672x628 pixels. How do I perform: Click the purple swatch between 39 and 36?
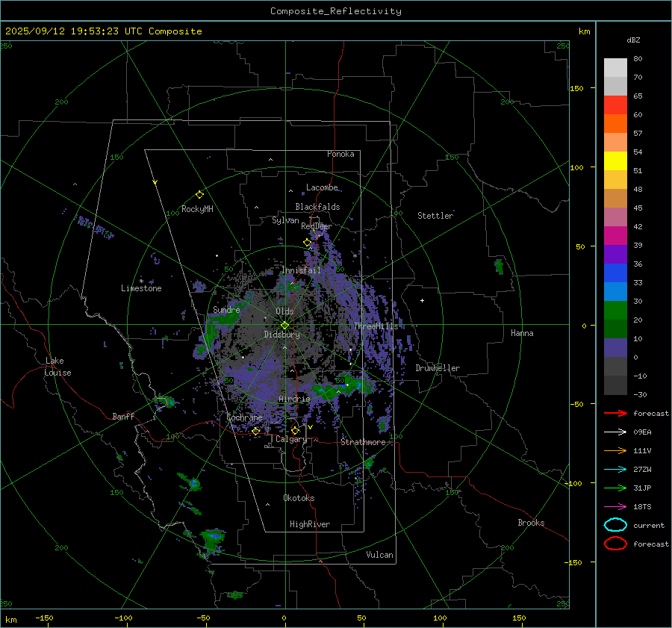pyautogui.click(x=615, y=255)
